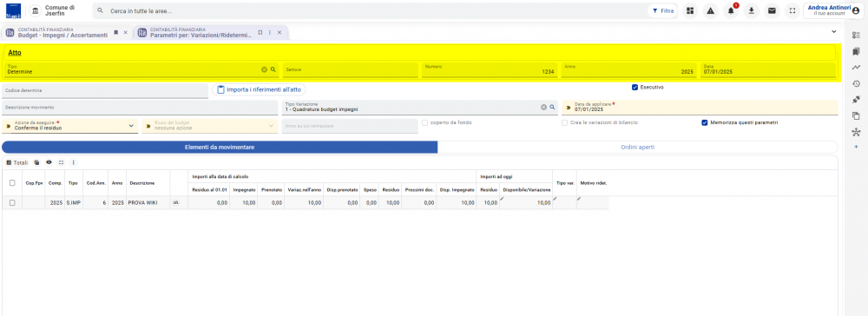Toggle the eye visibility icon in table toolbar
This screenshot has height=316, width=868.
click(49, 162)
